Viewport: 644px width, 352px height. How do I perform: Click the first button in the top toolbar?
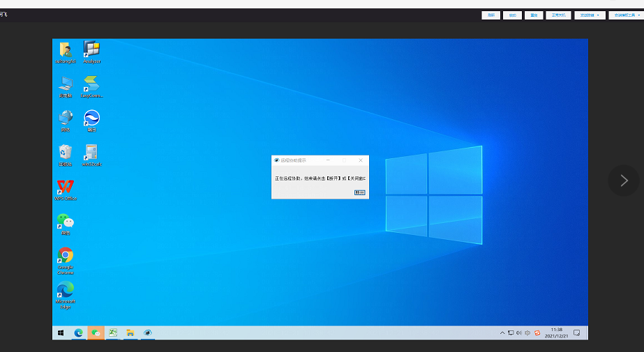point(491,15)
